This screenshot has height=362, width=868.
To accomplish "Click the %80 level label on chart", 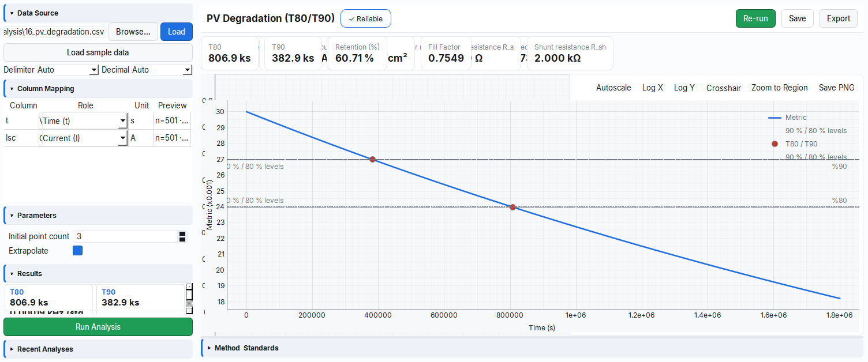I will click(x=839, y=201).
